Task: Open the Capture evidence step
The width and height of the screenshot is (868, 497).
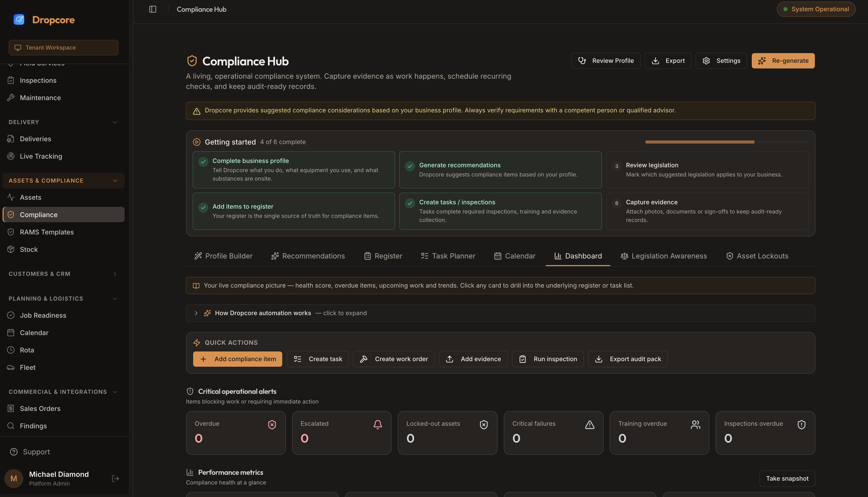Action: (707, 211)
